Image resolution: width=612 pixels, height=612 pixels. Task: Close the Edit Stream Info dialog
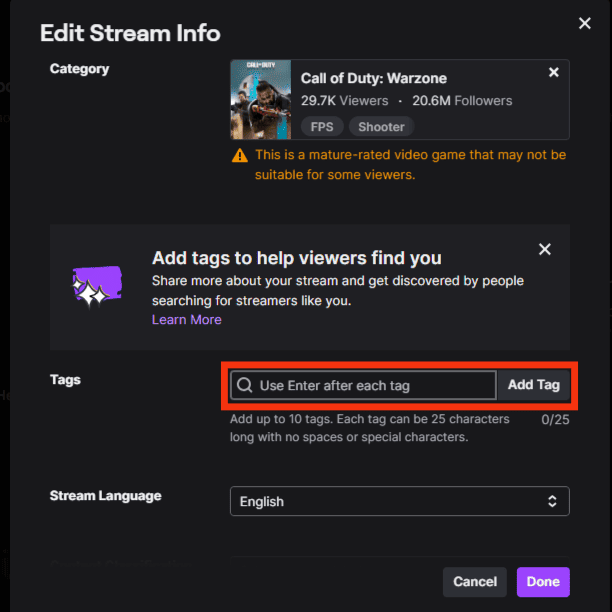(x=584, y=23)
